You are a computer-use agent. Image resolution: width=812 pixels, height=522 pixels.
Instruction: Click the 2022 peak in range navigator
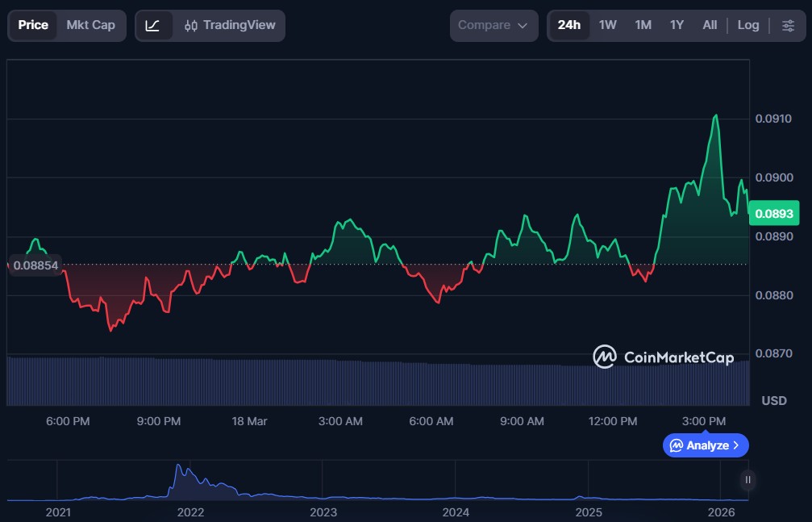pos(179,468)
